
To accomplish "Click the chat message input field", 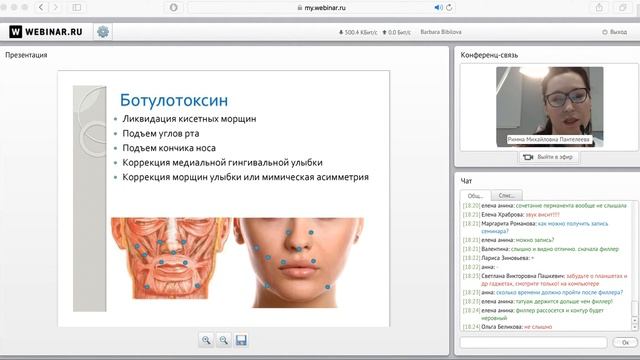I will pyautogui.click(x=533, y=342).
